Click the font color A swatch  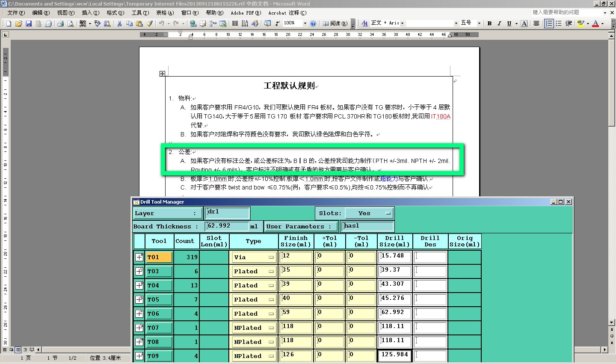click(595, 24)
